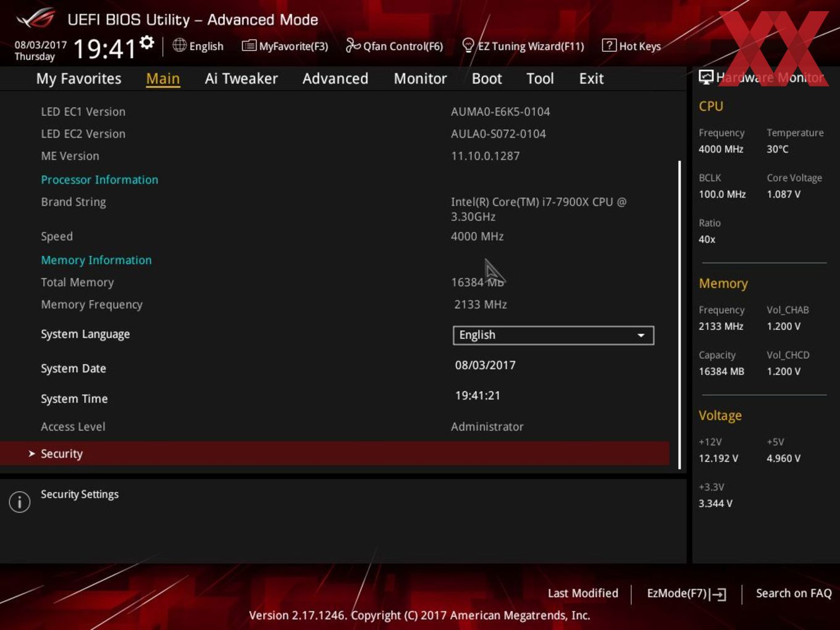Click CPU Temperature 30°C reading

778,149
